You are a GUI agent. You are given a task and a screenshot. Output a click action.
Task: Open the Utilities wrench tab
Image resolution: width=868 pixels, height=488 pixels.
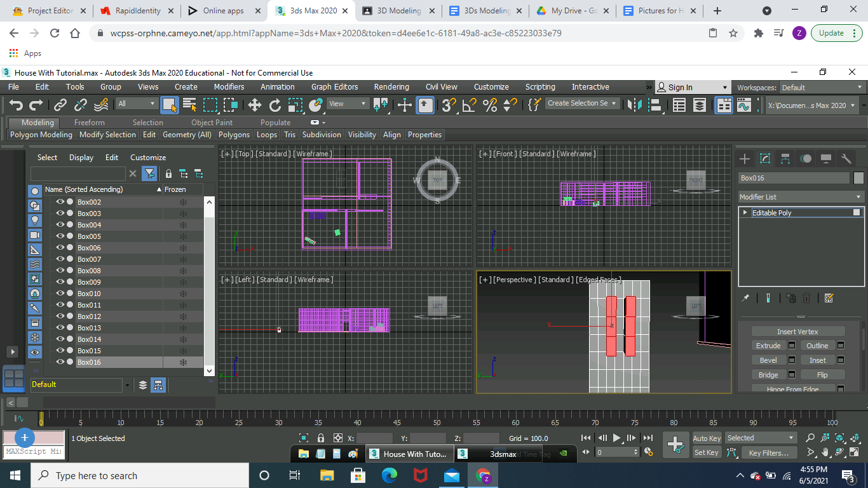click(x=846, y=159)
